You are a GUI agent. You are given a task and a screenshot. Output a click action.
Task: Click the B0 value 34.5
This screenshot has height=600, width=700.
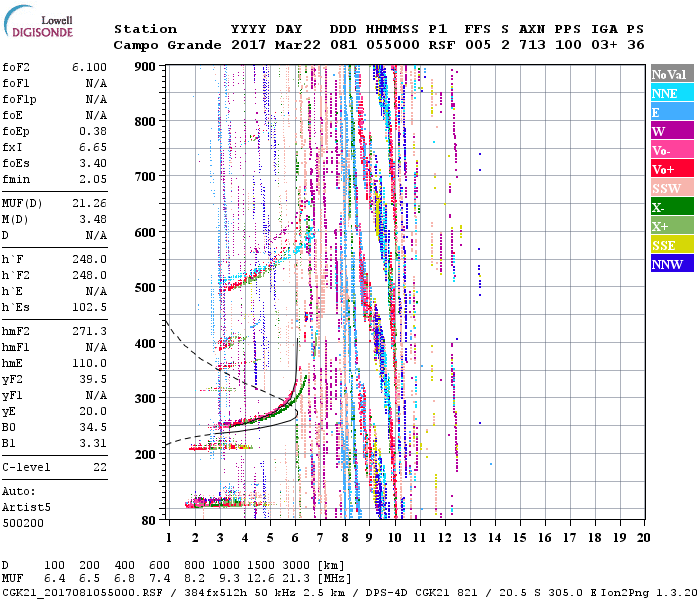pos(93,427)
